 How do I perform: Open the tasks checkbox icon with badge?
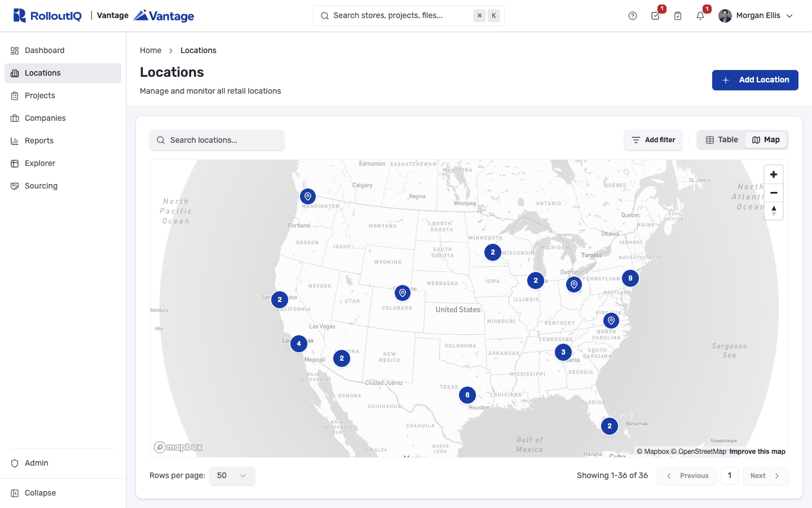click(x=655, y=16)
